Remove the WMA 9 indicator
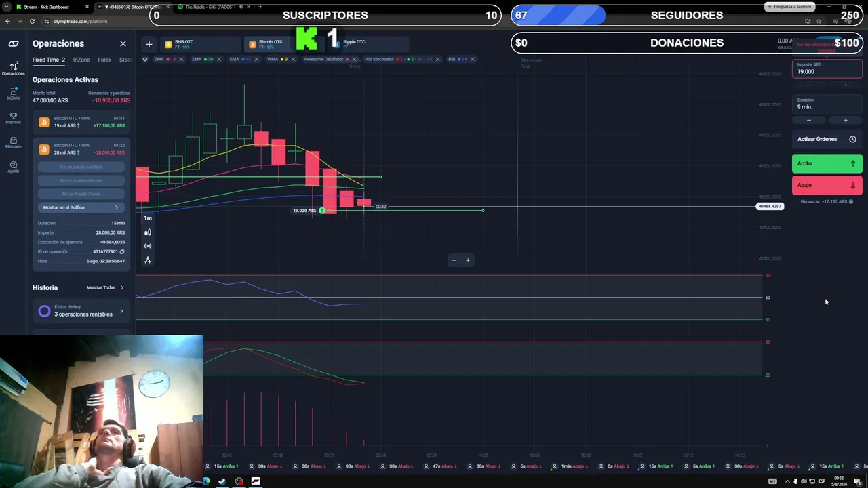The image size is (868, 488). tap(293, 59)
